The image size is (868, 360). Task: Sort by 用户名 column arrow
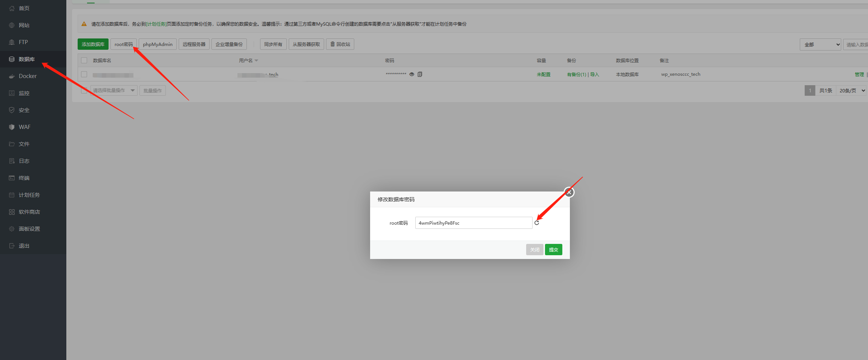[256, 60]
